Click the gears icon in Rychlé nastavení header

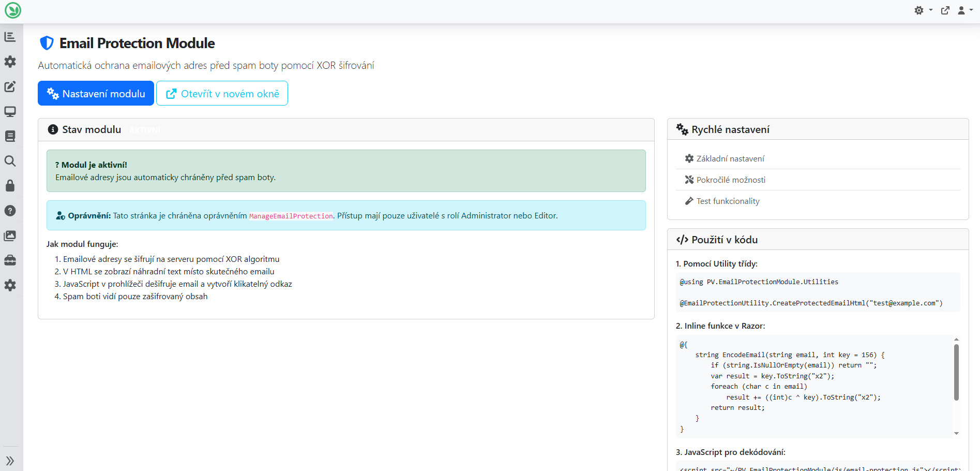point(682,129)
